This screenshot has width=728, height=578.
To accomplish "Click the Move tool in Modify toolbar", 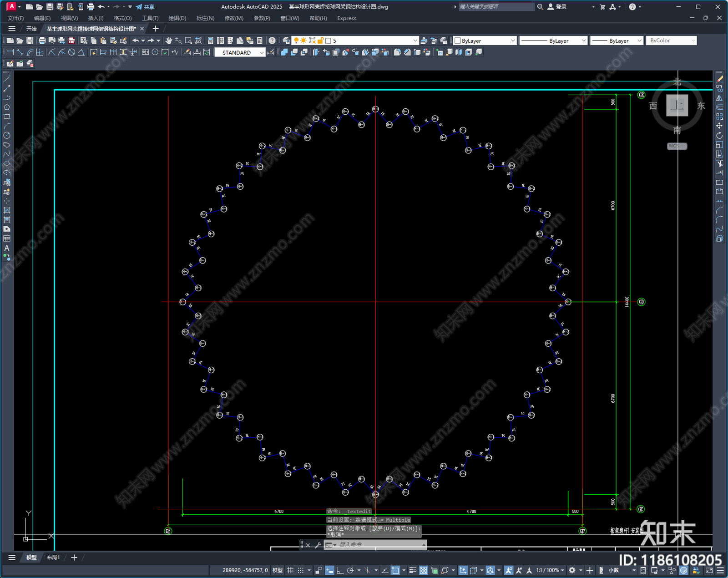I will [719, 126].
